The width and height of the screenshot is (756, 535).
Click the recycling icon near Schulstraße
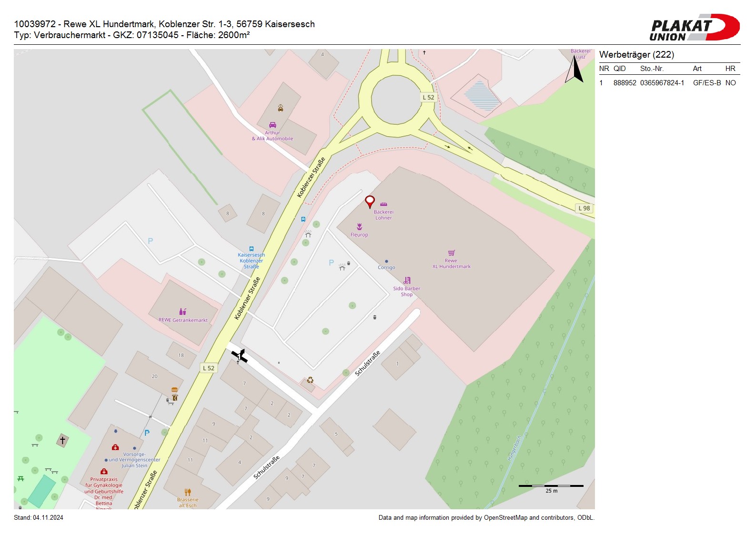(x=310, y=380)
